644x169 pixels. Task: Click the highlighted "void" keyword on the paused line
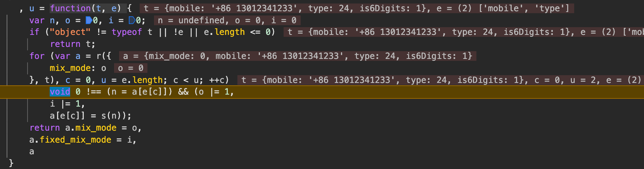(x=60, y=92)
